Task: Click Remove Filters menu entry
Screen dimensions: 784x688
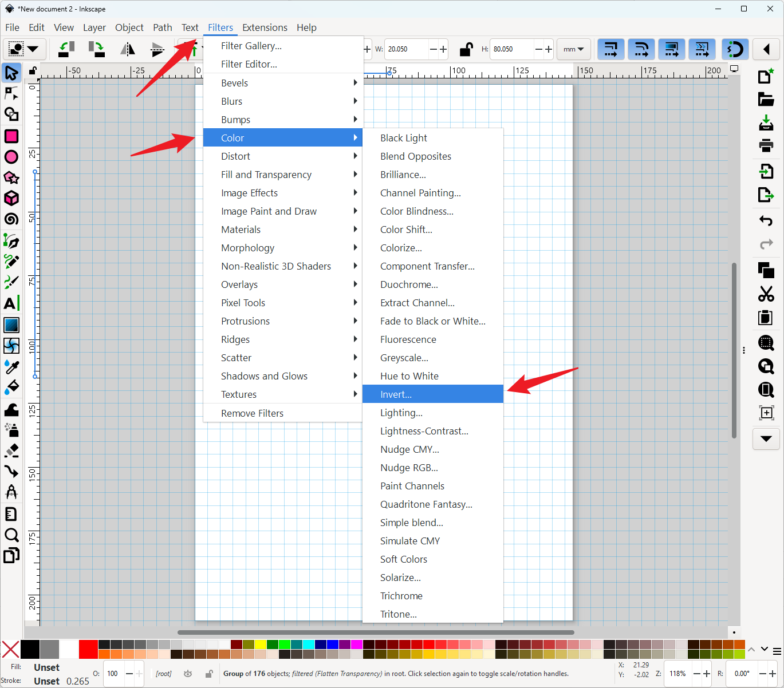Action: (283, 413)
